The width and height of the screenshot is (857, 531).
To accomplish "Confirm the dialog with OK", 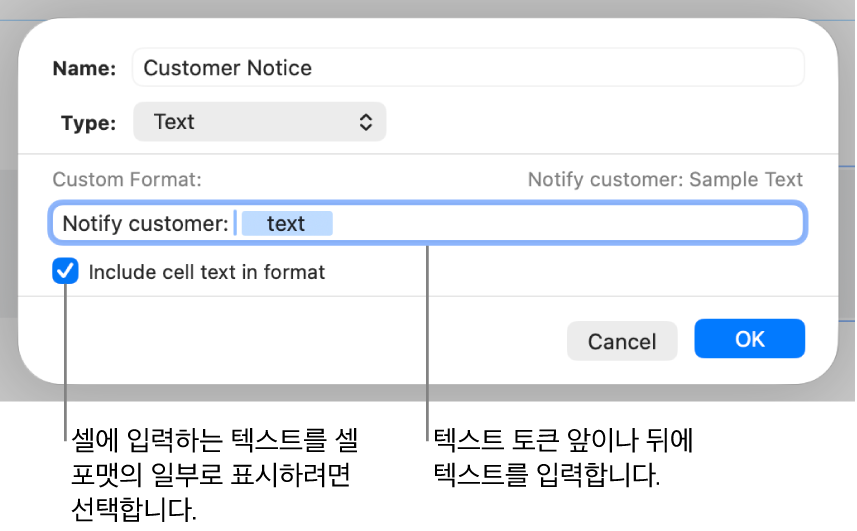I will [x=749, y=339].
